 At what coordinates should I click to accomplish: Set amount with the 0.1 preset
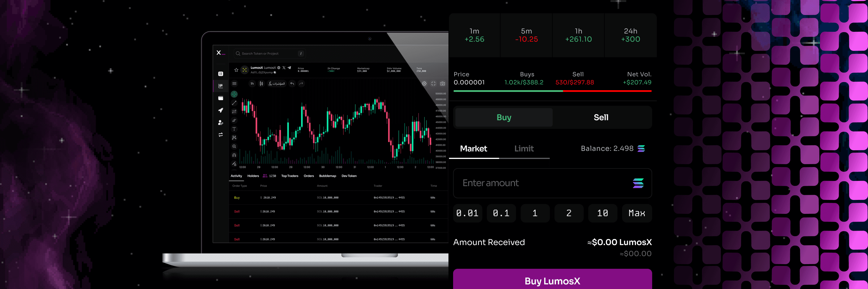coord(501,213)
